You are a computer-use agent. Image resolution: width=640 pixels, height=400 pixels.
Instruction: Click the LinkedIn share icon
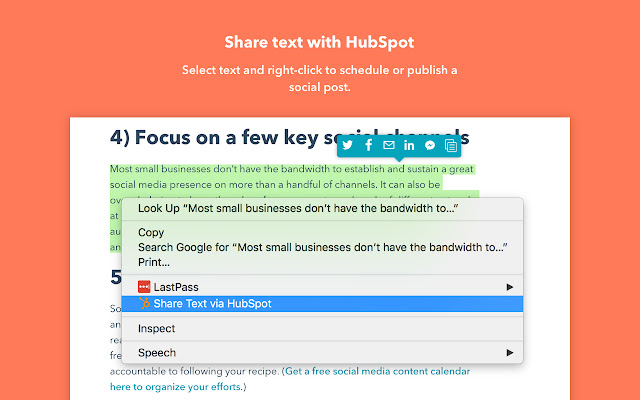point(409,145)
